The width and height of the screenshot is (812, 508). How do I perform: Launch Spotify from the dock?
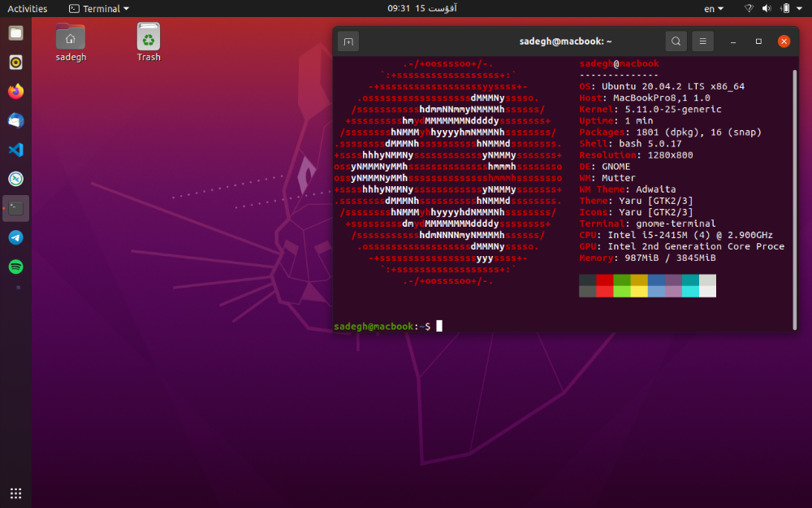(15, 267)
